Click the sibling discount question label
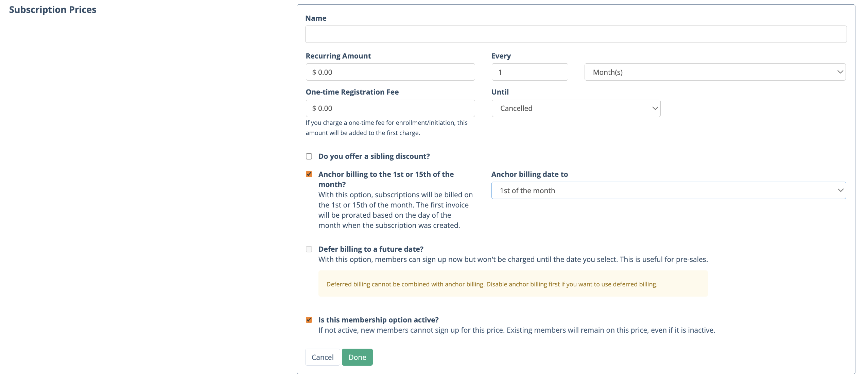The width and height of the screenshot is (868, 383). click(374, 156)
